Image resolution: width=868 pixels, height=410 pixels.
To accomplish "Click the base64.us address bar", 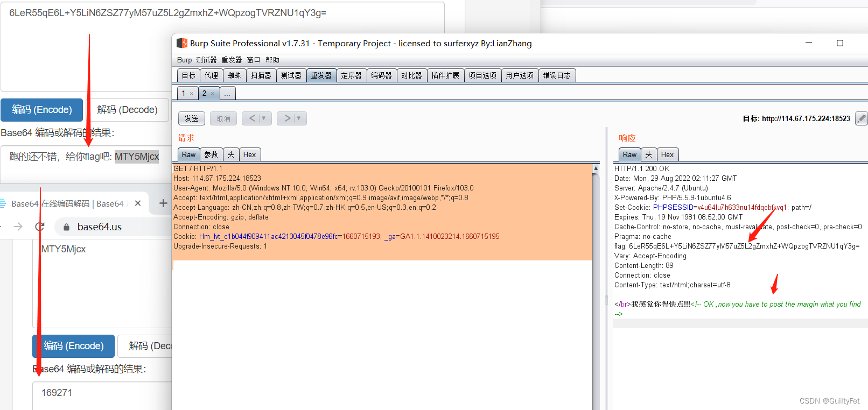I will coord(113,227).
